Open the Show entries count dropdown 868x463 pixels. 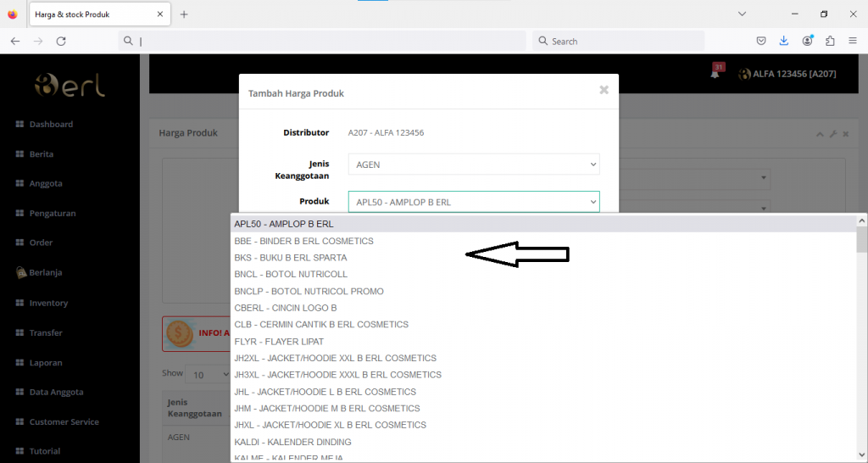pos(208,374)
